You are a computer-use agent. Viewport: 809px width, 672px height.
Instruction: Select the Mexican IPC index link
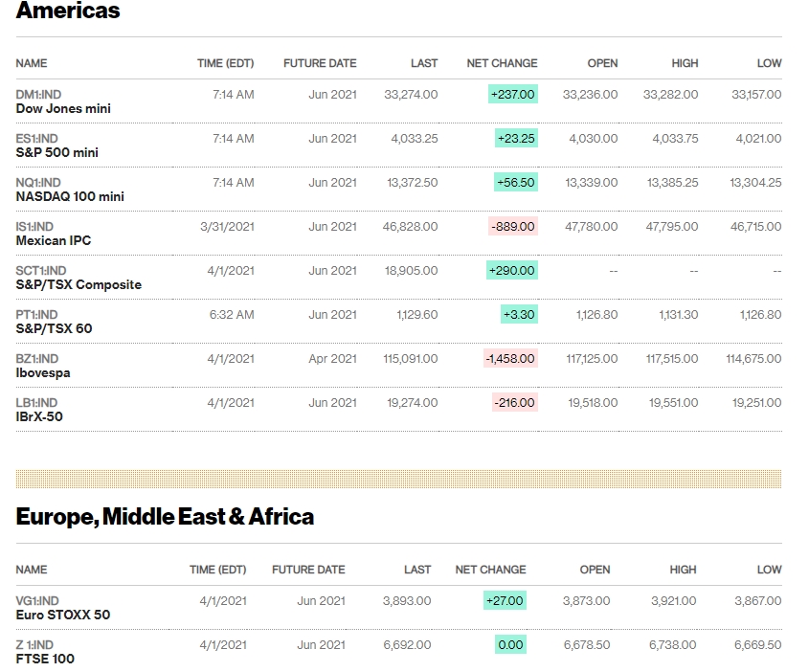(54, 241)
